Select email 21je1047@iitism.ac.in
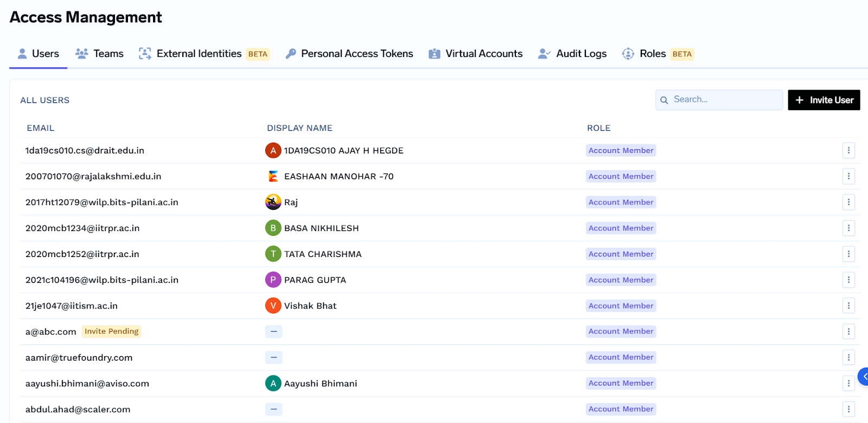The height and width of the screenshot is (423, 868). (72, 306)
